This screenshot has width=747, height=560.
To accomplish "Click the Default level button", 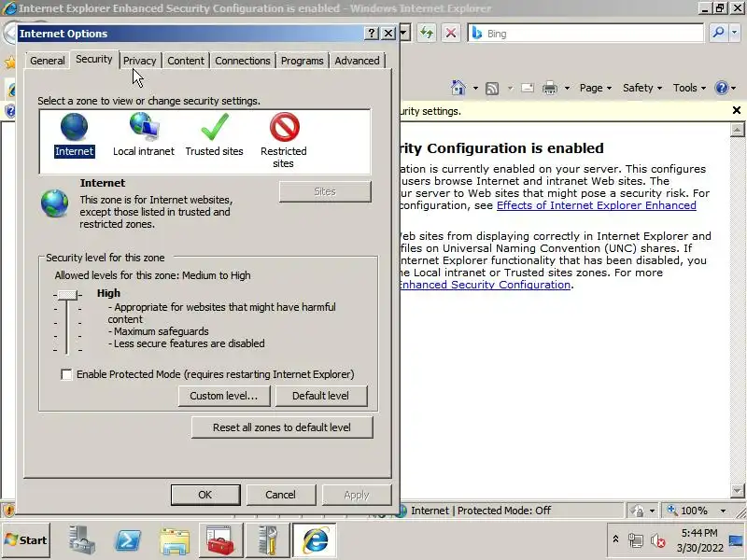I will pyautogui.click(x=320, y=396).
